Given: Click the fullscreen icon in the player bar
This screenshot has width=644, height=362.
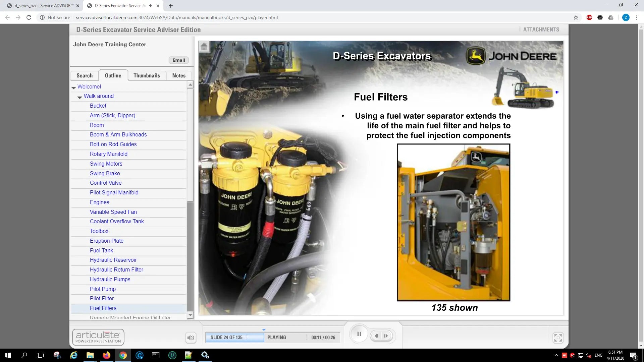Looking at the screenshot, I should 558,338.
